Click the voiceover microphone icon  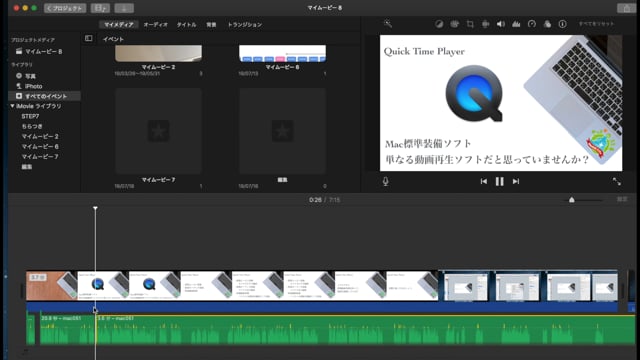pos(386,181)
